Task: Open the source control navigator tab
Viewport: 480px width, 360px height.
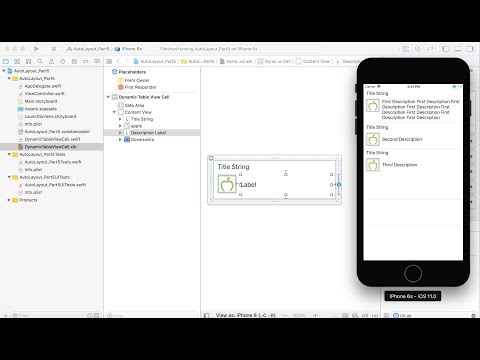Action: click(17, 61)
